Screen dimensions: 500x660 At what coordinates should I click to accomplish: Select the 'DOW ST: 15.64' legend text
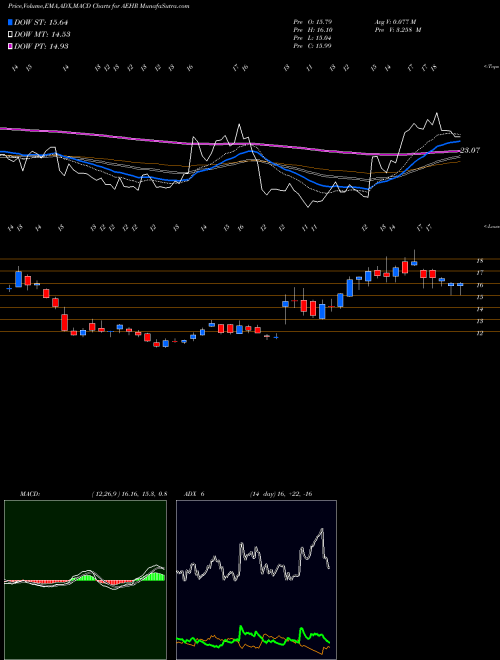click(x=41, y=22)
